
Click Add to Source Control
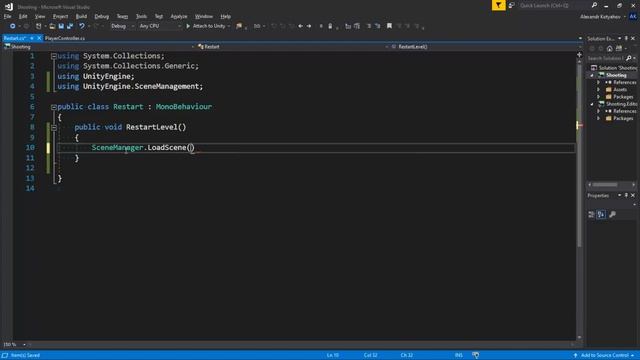[x=604, y=356]
